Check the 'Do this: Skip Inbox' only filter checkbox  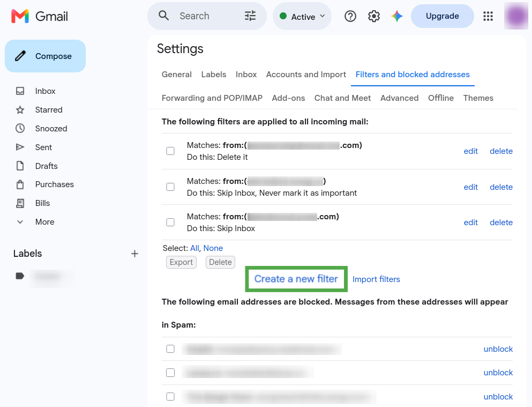tap(170, 223)
